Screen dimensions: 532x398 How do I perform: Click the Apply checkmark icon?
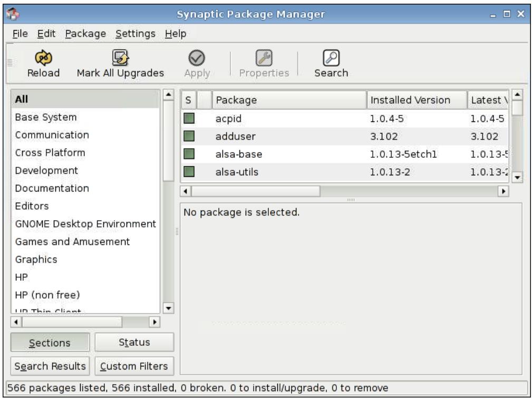coord(197,58)
